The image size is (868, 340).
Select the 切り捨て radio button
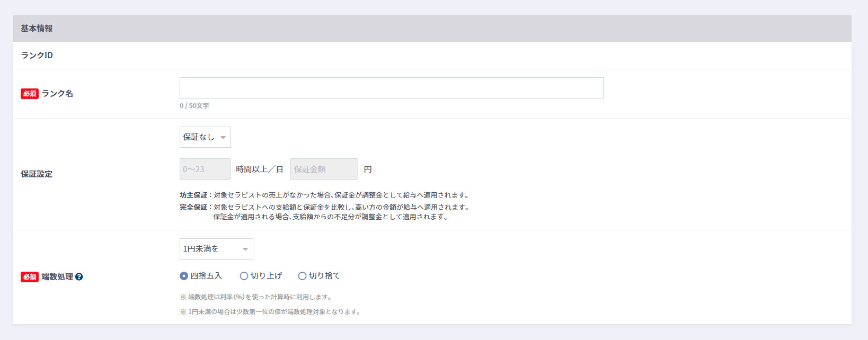(x=302, y=276)
